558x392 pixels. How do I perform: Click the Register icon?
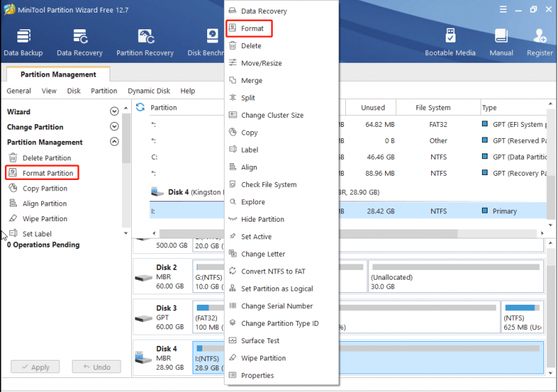[540, 43]
